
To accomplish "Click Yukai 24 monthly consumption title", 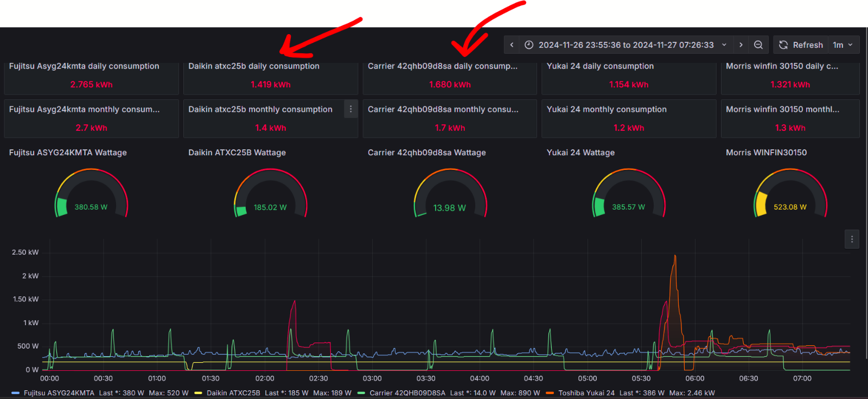I will (x=607, y=110).
